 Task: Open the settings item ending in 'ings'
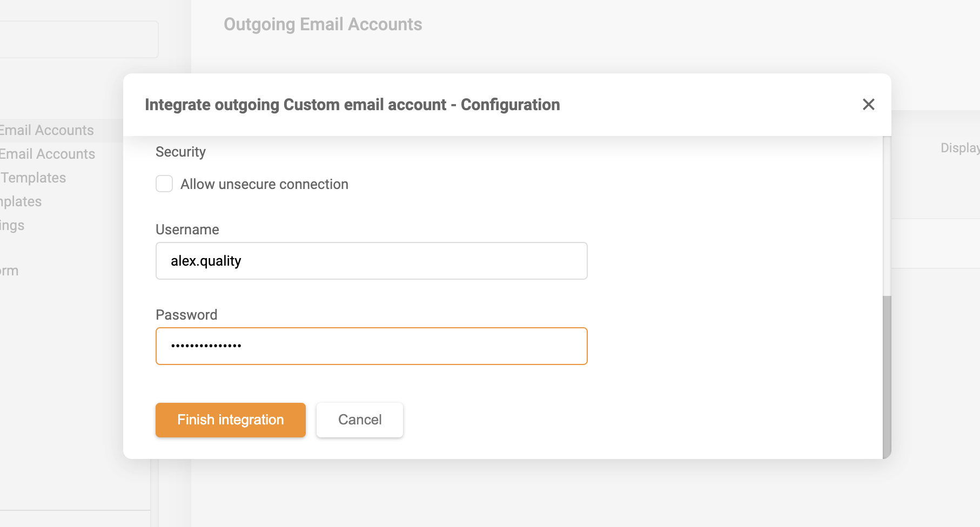click(x=12, y=225)
